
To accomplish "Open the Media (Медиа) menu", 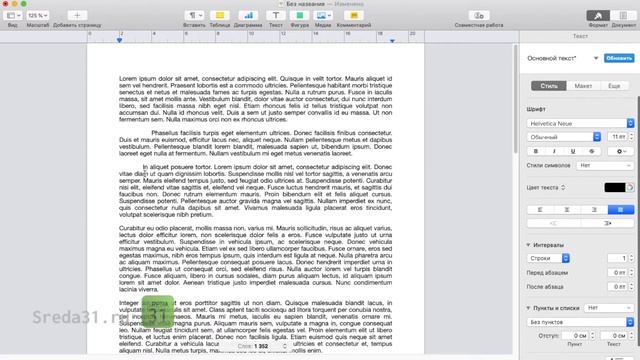I will 323,16.
